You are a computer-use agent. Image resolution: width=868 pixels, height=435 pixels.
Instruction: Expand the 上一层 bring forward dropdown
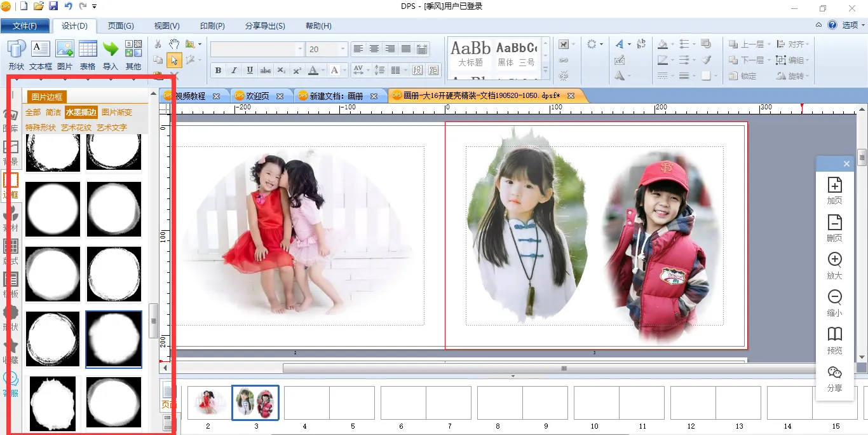pos(769,45)
